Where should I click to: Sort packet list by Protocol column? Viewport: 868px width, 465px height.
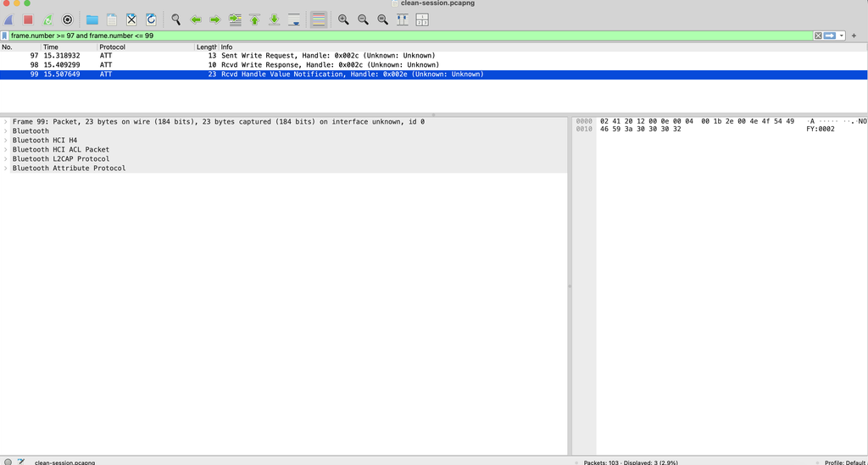pyautogui.click(x=146, y=47)
